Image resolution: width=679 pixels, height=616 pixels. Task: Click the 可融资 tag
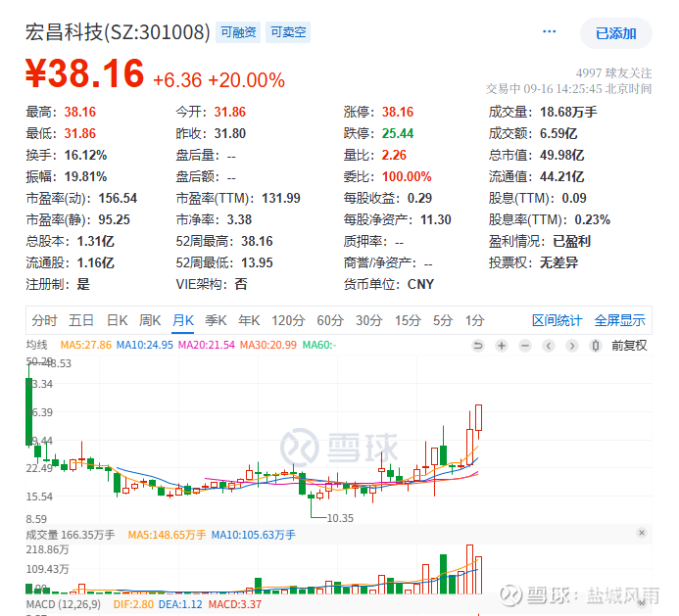(x=238, y=32)
